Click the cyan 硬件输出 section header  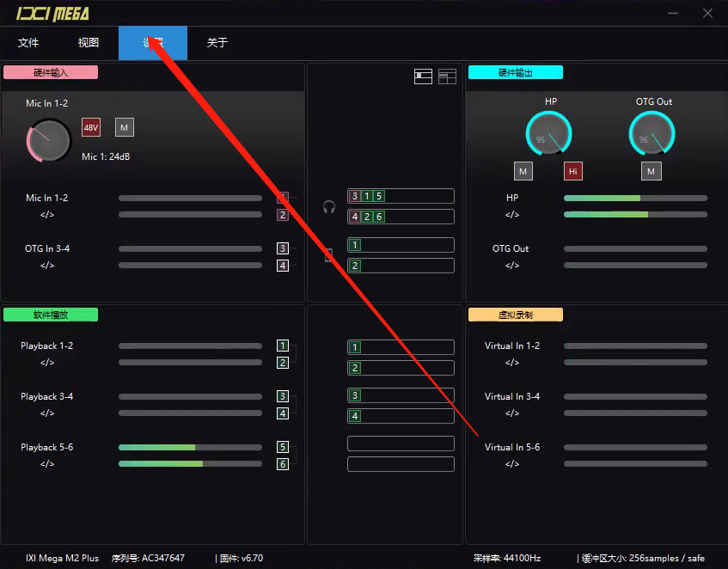pos(516,72)
